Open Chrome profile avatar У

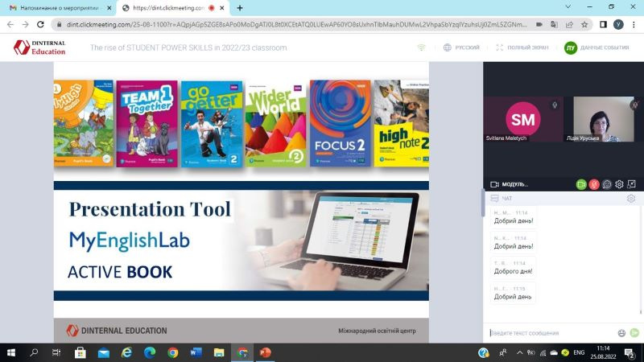coord(618,25)
